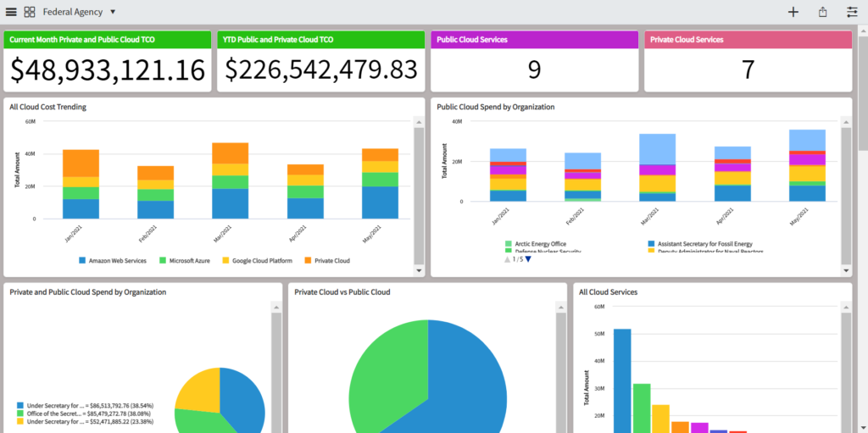Select Jan/2021 bar in Public Cloud Spend chart

[x=509, y=175]
